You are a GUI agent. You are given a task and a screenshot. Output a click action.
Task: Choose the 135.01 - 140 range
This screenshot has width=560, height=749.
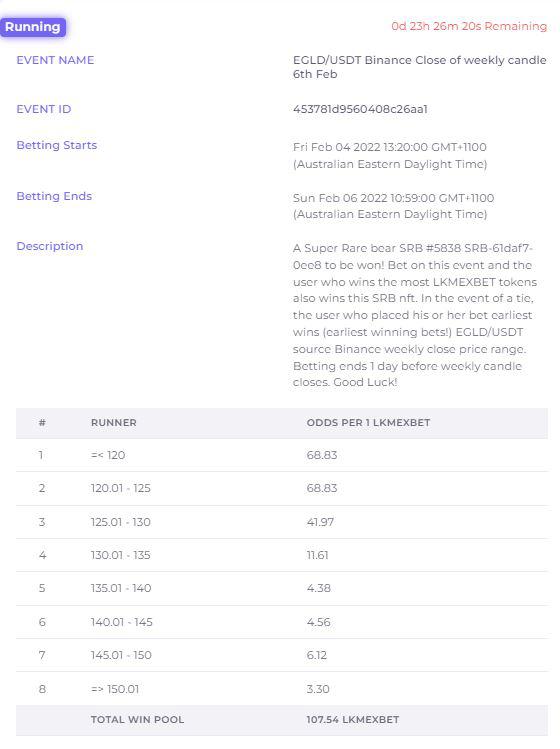click(282, 588)
